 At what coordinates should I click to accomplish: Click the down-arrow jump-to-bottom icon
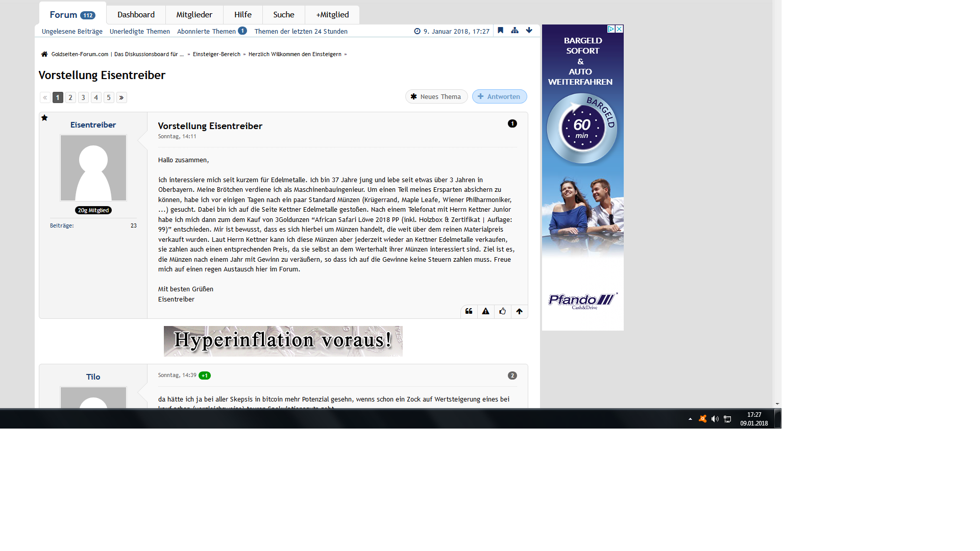[x=529, y=31]
